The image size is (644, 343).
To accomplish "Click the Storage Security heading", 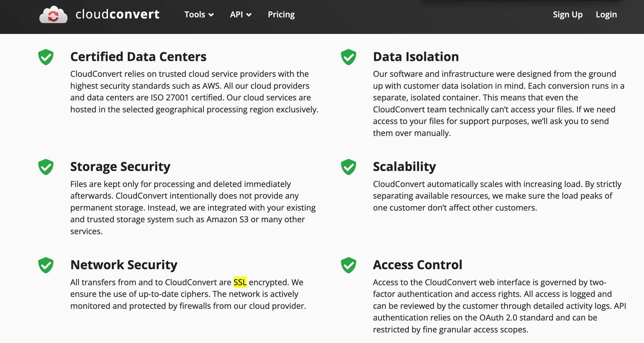I will tap(120, 167).
